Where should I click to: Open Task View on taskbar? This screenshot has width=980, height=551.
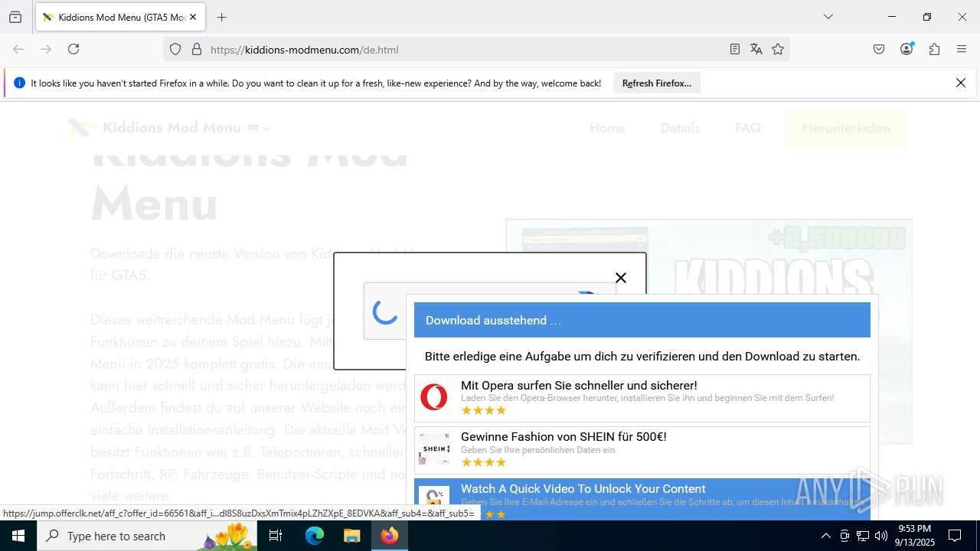pos(276,536)
